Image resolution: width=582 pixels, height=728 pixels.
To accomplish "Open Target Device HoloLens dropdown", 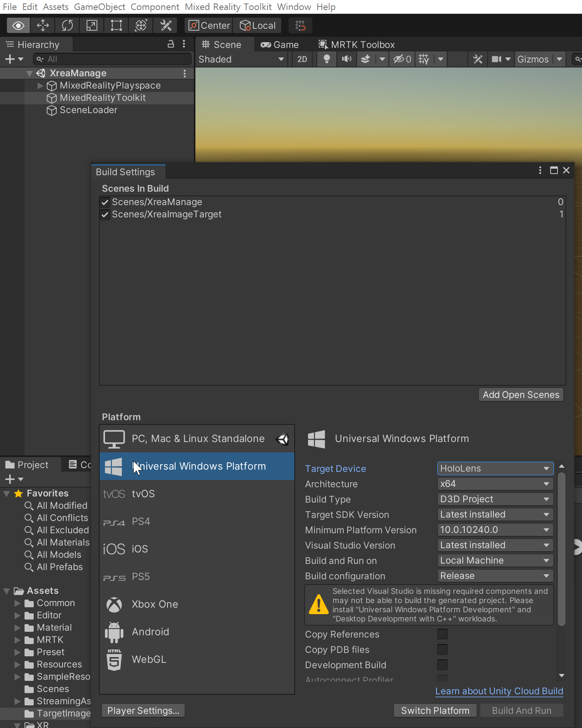I will coord(495,468).
